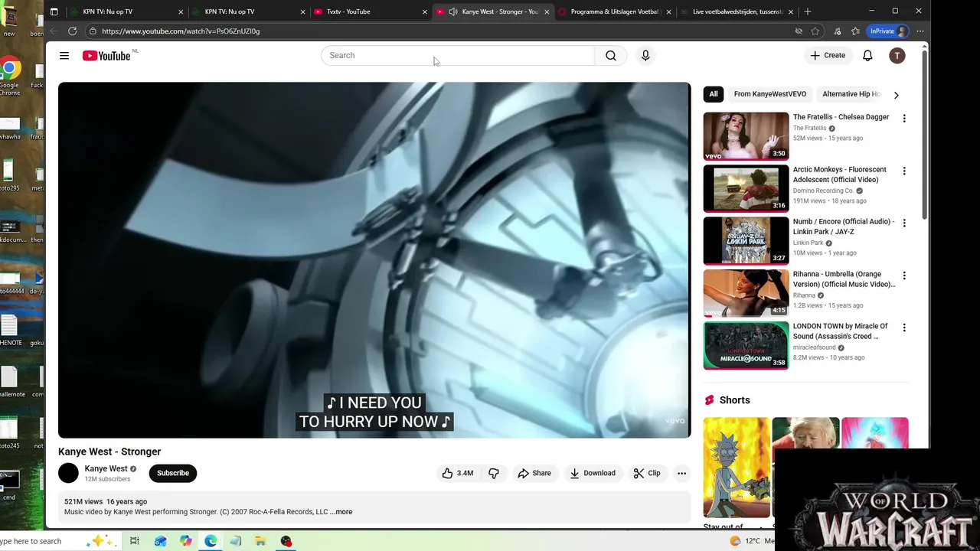Open the Google Chrome desktop shortcut

9,77
